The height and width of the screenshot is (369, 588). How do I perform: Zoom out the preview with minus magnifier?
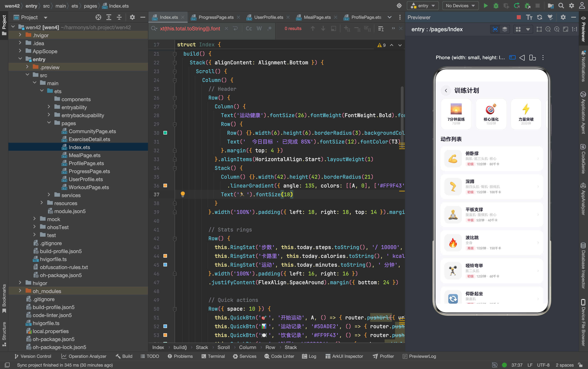548,29
